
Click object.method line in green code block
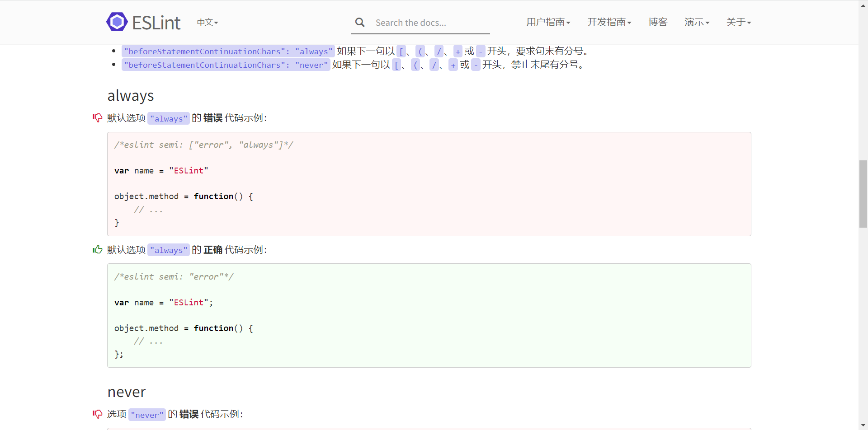coord(184,328)
